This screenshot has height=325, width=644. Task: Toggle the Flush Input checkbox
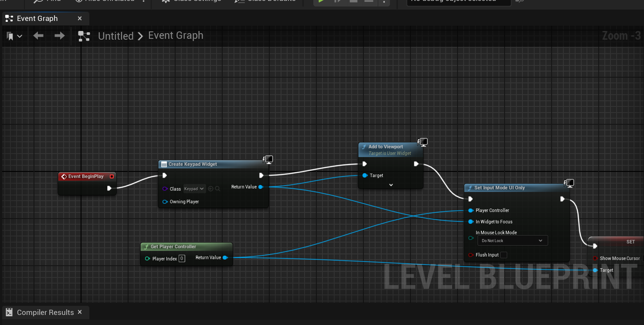[x=504, y=255]
